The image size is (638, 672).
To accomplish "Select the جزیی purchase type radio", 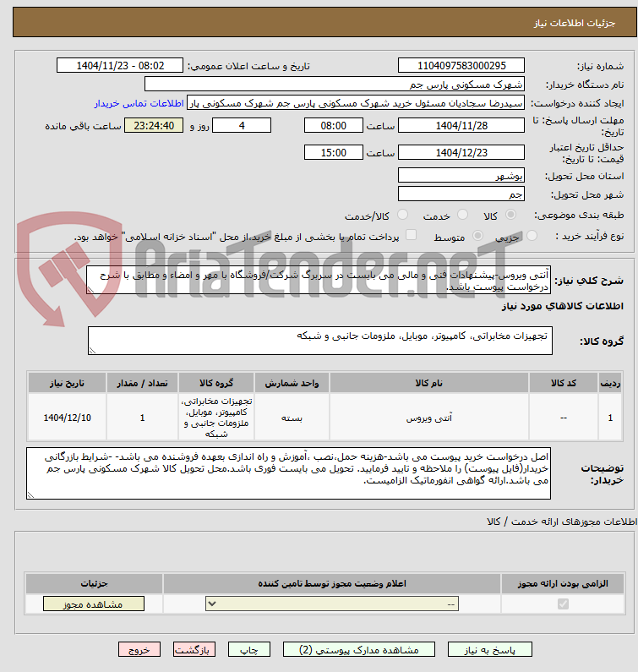I will 532,236.
